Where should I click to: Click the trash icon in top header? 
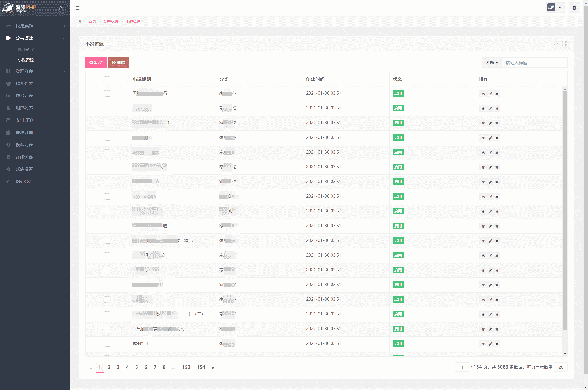[574, 8]
